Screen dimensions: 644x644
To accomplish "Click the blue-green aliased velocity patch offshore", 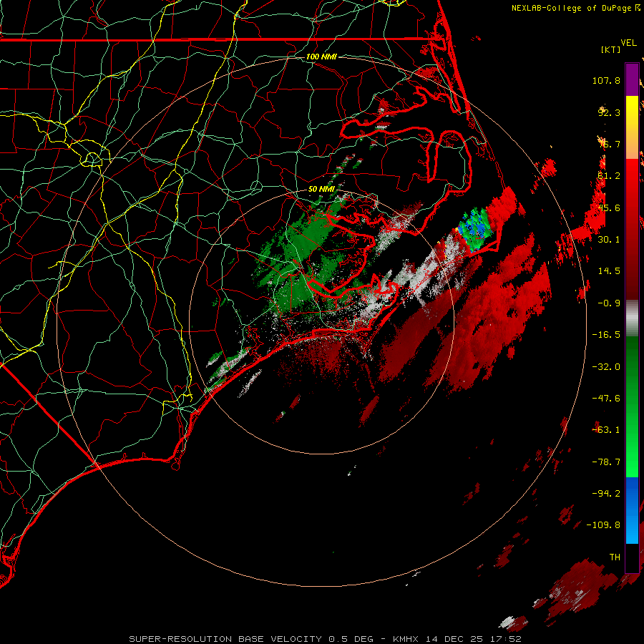I will tap(475, 228).
